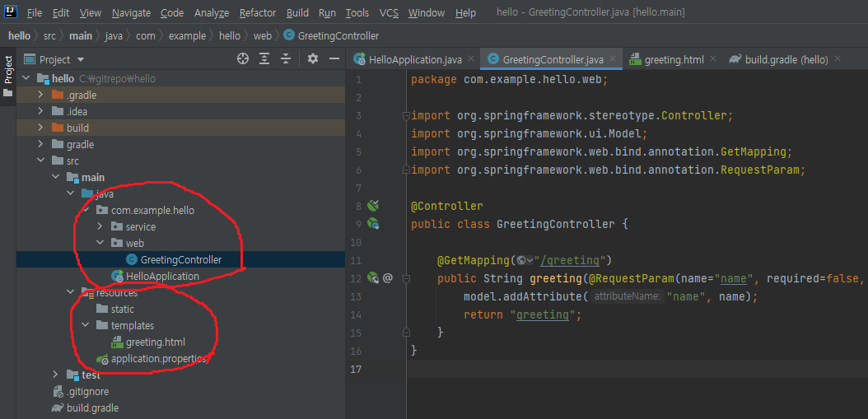Open the Run menu

[x=327, y=12]
